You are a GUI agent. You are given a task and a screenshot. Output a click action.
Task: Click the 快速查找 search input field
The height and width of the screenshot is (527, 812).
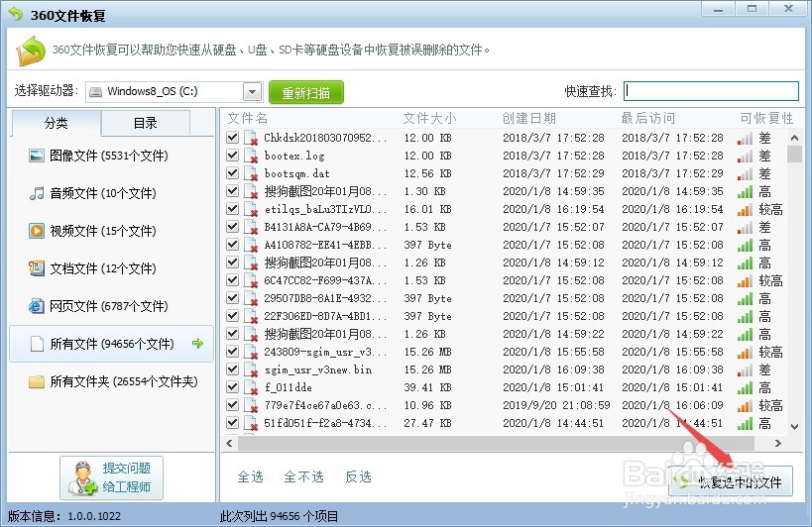(x=711, y=91)
